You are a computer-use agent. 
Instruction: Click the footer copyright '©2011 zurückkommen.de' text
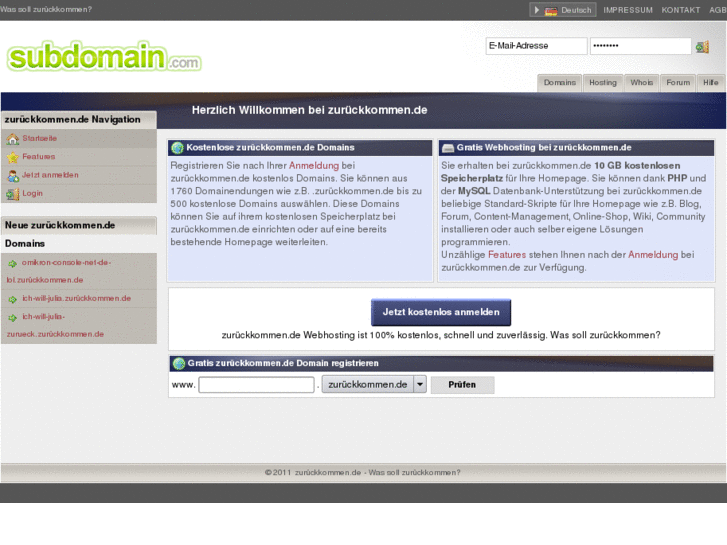point(312,473)
